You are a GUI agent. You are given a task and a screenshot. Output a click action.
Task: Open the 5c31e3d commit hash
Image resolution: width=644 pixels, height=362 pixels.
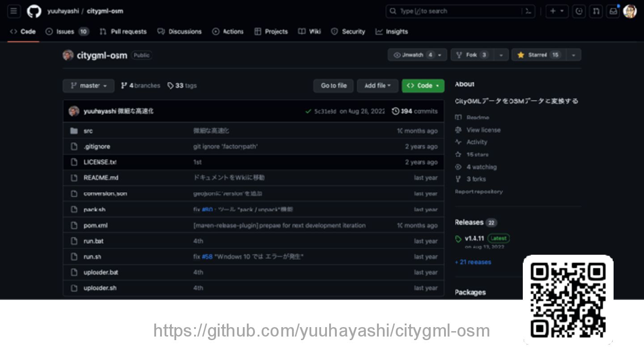(x=325, y=111)
